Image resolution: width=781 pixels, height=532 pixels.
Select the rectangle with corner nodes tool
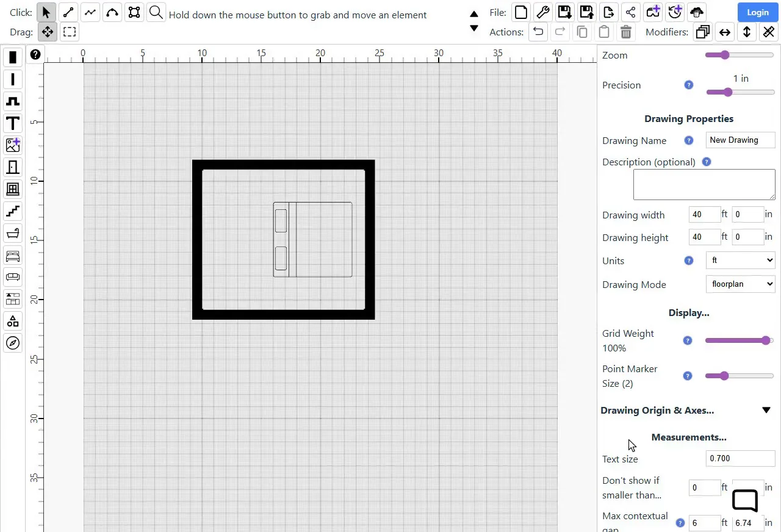click(134, 12)
